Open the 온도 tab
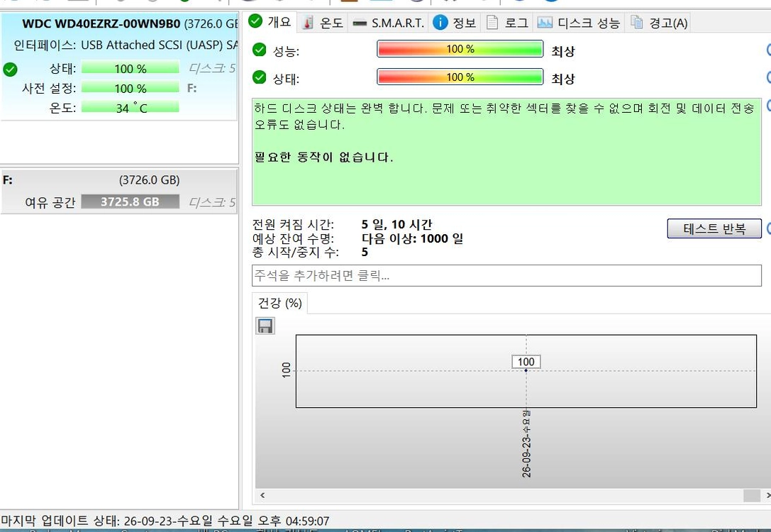The image size is (771, 532). tap(323, 23)
